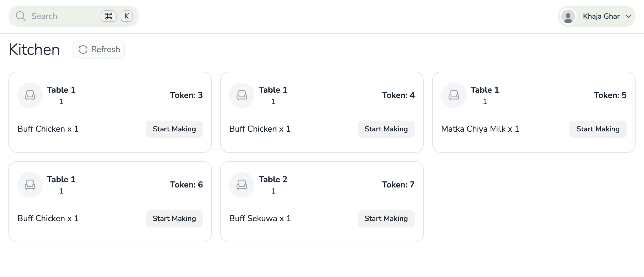Start making Token 3 Buff Chicken
This screenshot has height=277, width=644.
(174, 129)
